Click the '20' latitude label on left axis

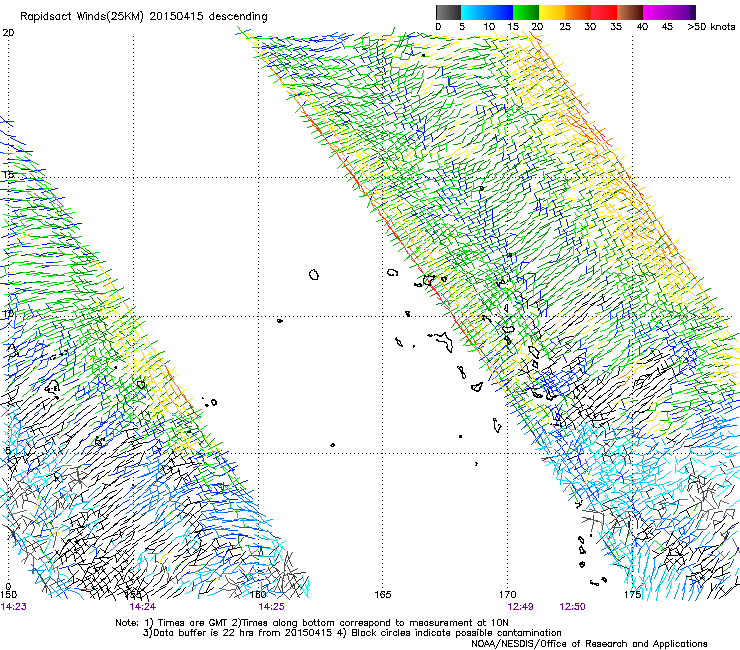tap(8, 33)
